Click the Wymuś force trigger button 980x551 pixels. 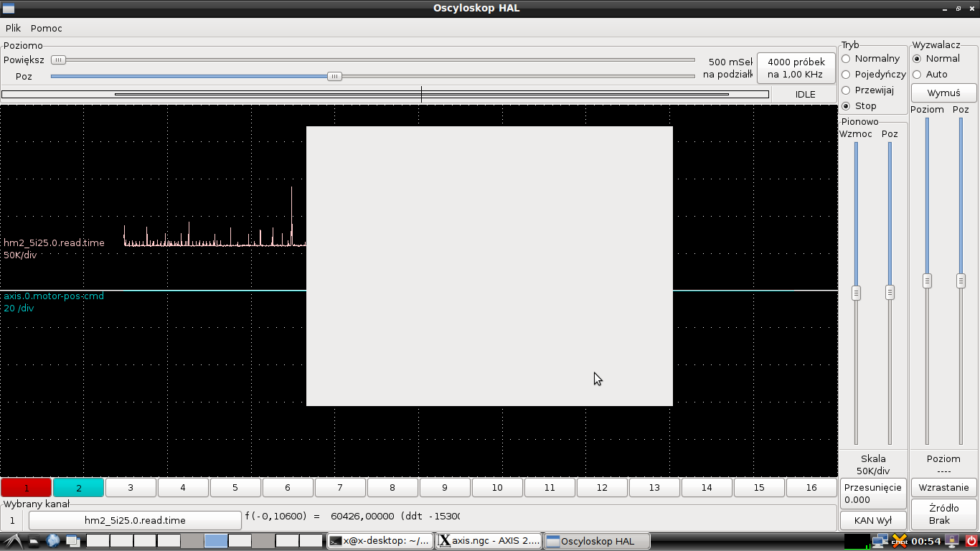coord(943,93)
